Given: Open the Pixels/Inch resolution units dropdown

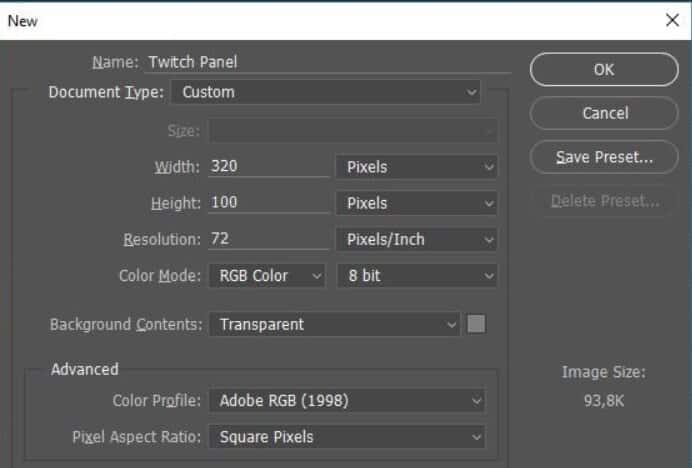Looking at the screenshot, I should click(416, 239).
